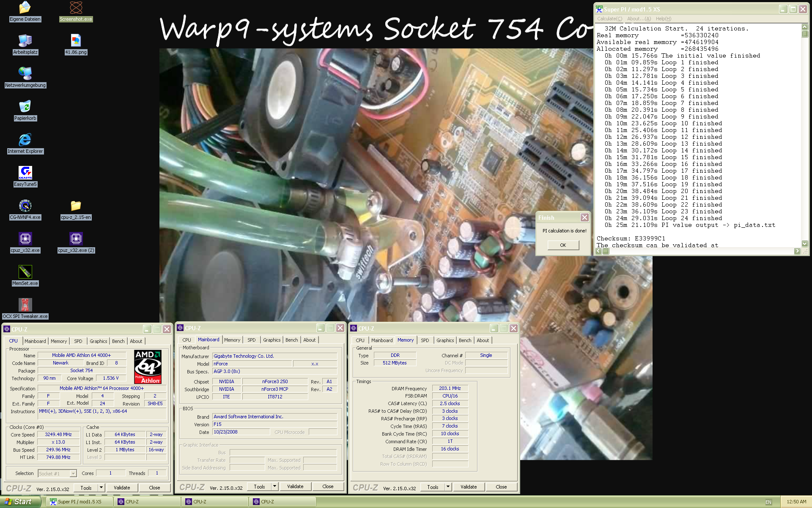The width and height of the screenshot is (812, 508).
Task: Expand Tools dropdown arrow in CPU window
Action: pos(101,488)
